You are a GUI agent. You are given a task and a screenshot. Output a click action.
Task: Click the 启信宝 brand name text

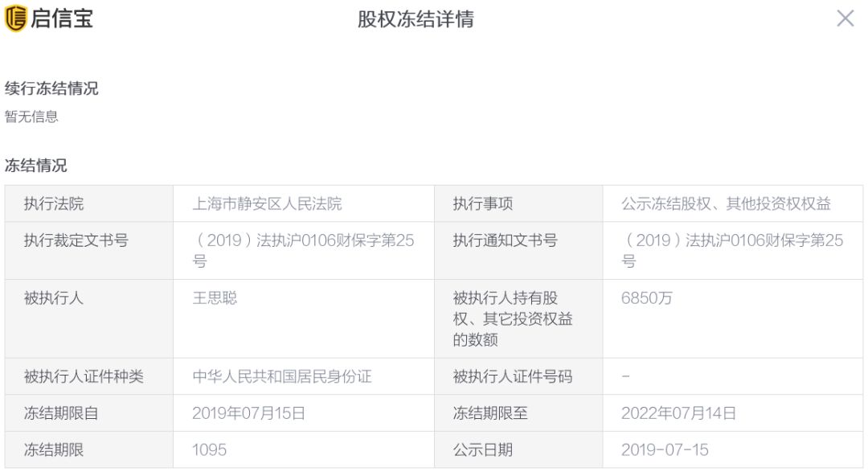(x=61, y=18)
